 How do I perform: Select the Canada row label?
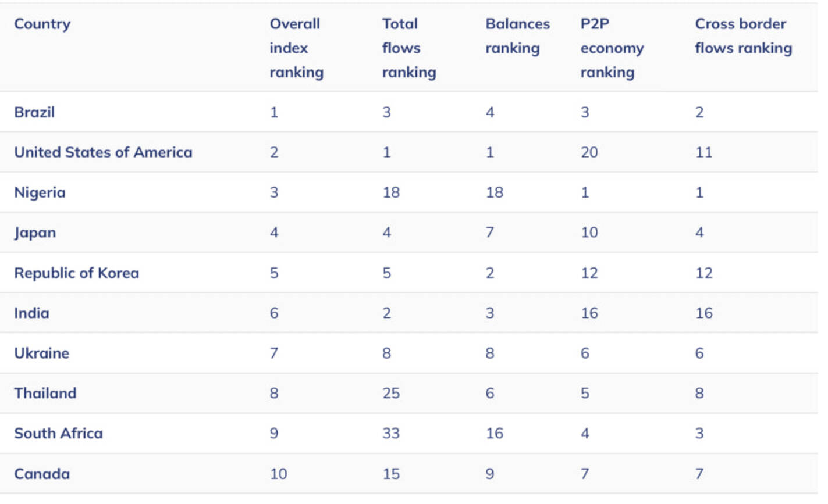pyautogui.click(x=42, y=474)
